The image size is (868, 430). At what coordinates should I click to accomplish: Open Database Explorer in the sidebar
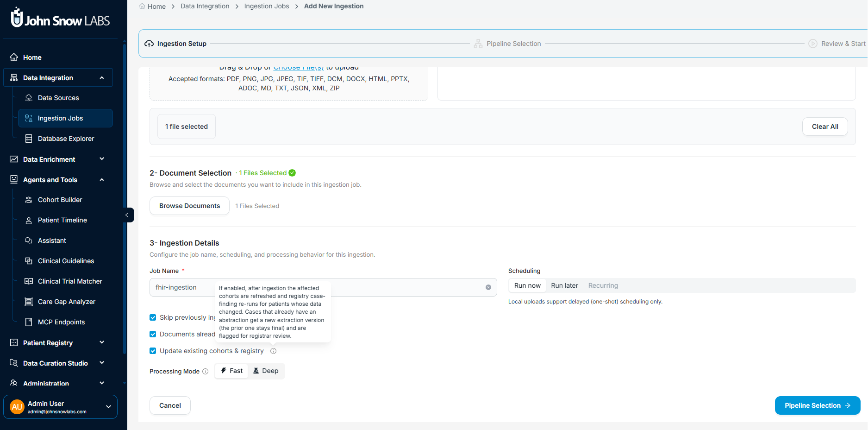click(65, 139)
